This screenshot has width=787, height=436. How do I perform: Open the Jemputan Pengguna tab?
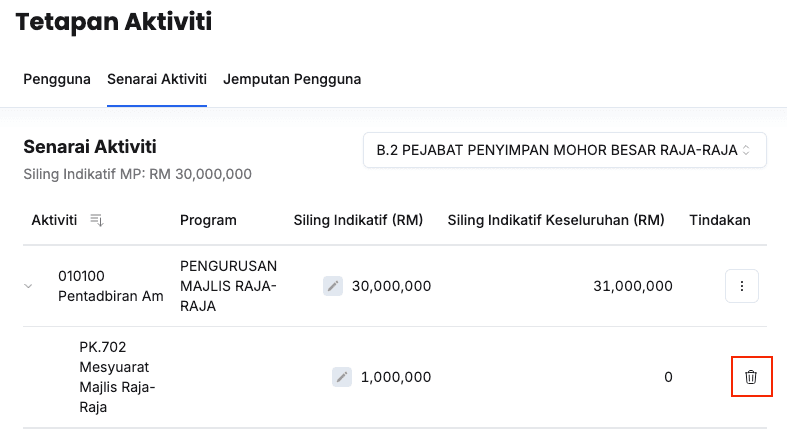(292, 79)
